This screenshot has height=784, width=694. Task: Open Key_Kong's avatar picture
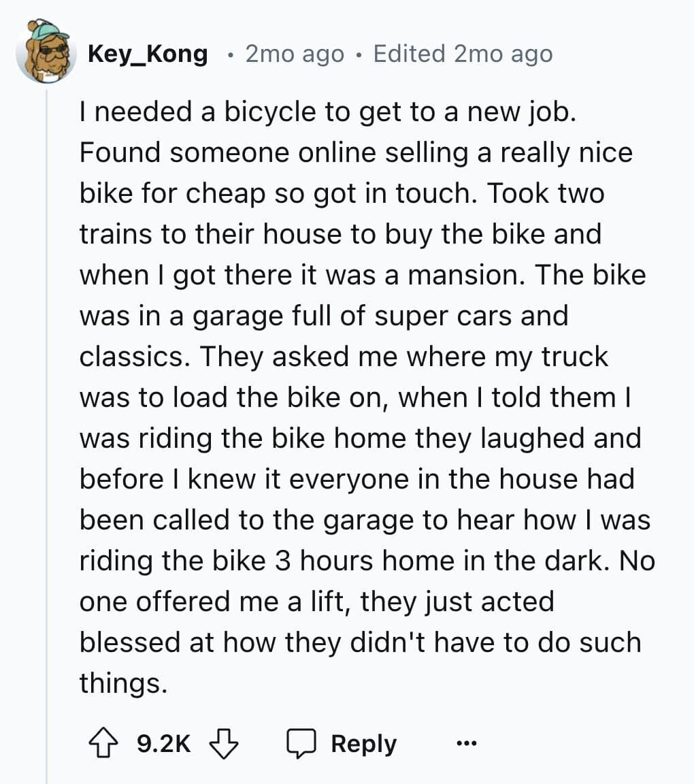point(46,51)
